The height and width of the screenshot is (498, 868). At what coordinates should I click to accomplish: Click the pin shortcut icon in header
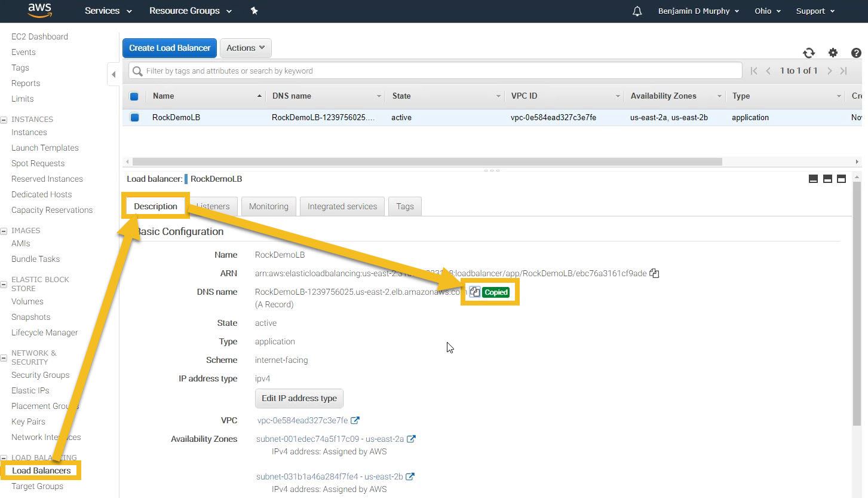pyautogui.click(x=254, y=11)
